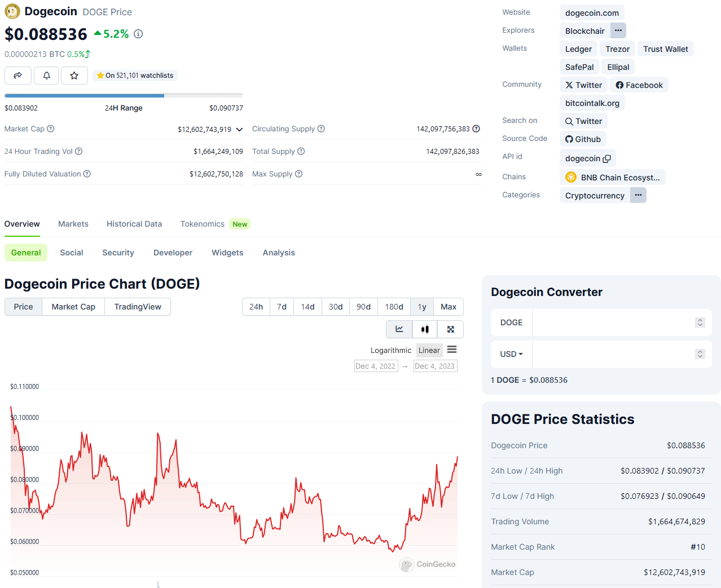This screenshot has height=588, width=721.
Task: Click the share arrow button
Action: pyautogui.click(x=18, y=76)
